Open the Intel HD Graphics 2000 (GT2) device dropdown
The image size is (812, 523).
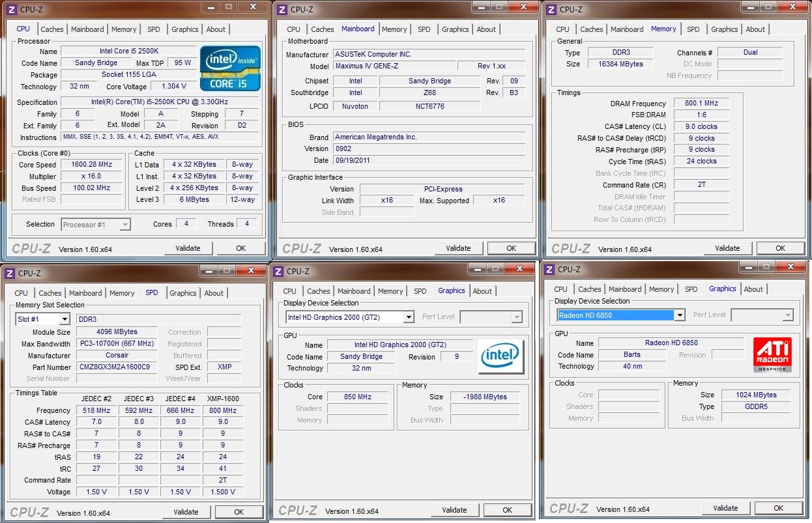click(408, 317)
